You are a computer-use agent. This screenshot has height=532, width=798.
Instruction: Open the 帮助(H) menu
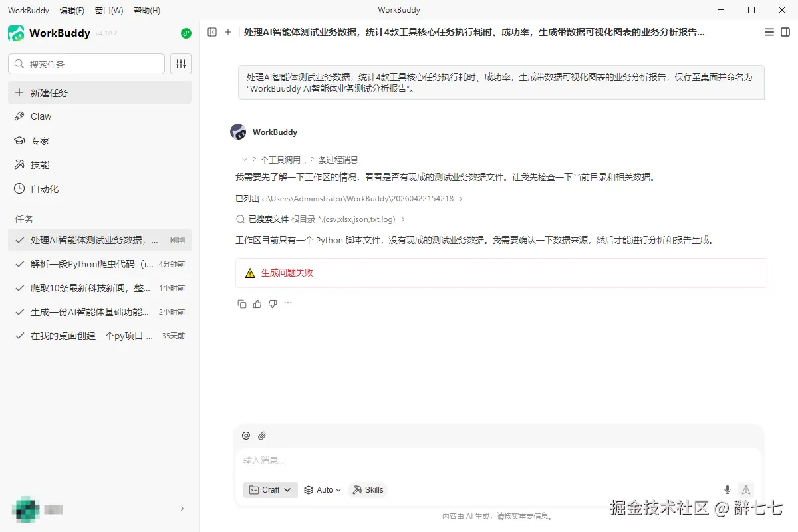(147, 11)
